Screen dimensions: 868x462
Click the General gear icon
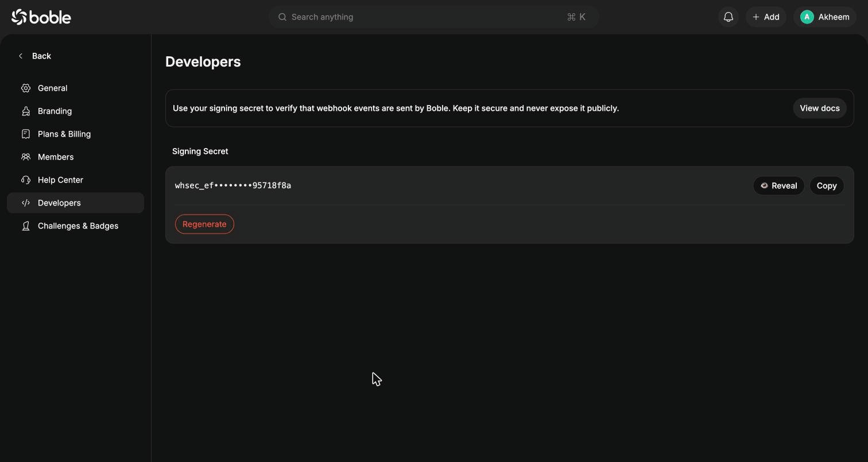point(26,88)
